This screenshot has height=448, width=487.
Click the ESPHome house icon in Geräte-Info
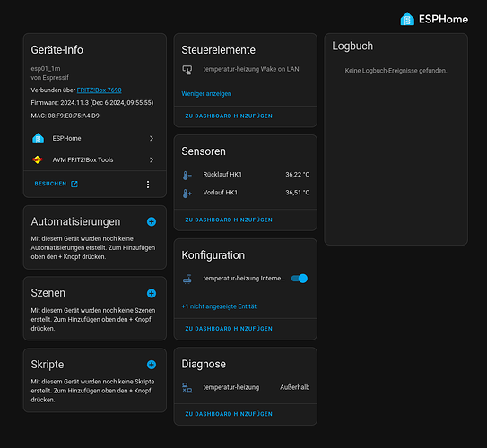pyautogui.click(x=39, y=138)
